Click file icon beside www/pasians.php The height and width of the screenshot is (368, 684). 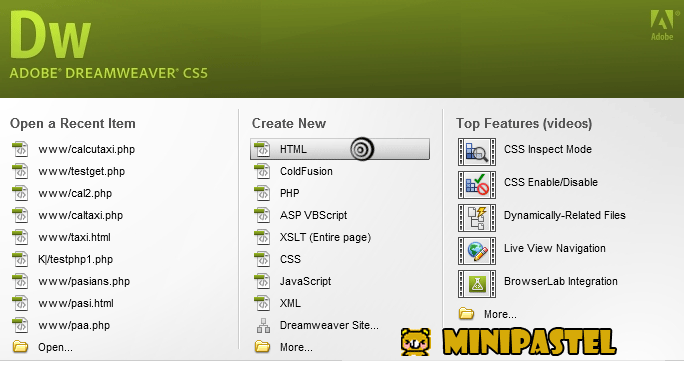click(20, 281)
